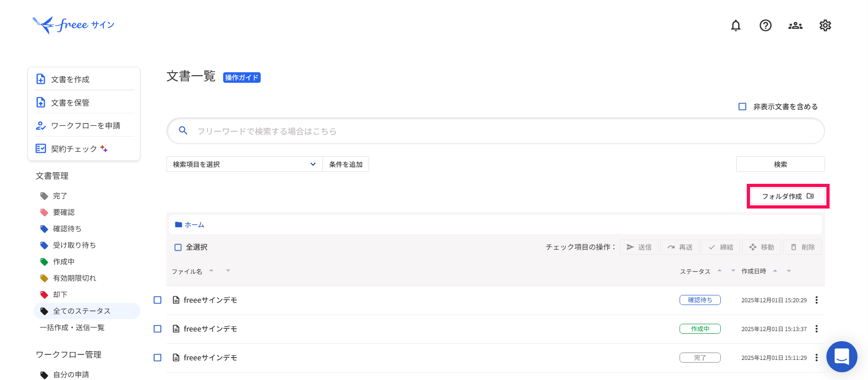The width and height of the screenshot is (868, 380).
Task: Click the 作成中 status badge
Action: pyautogui.click(x=700, y=329)
